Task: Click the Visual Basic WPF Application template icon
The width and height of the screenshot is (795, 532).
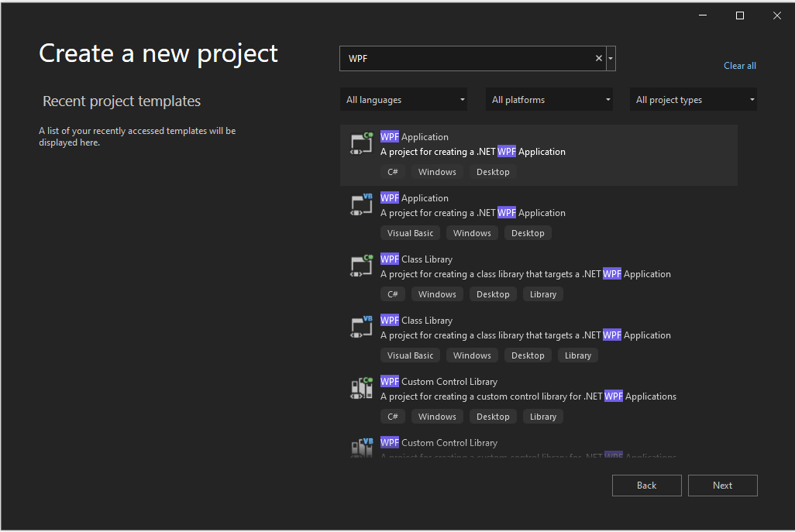Action: tap(361, 204)
